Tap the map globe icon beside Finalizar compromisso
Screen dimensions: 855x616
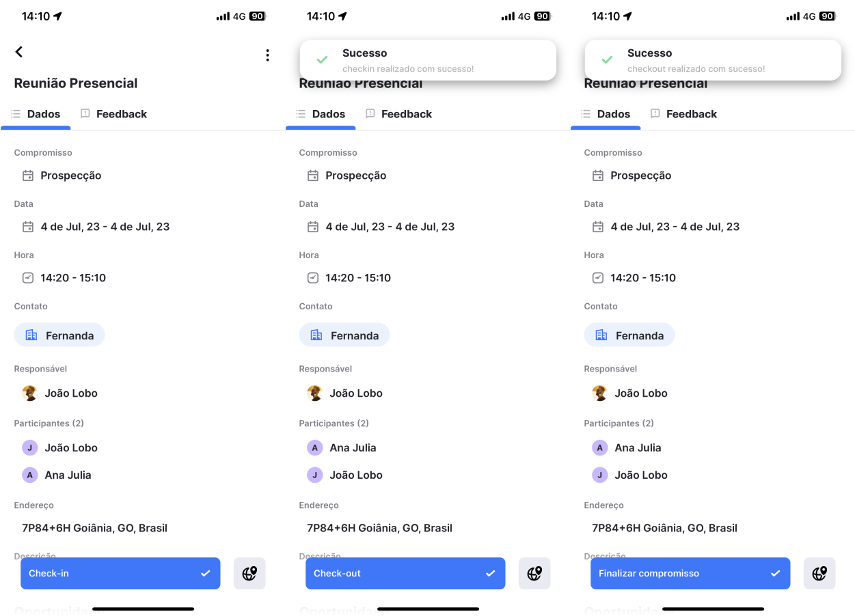[x=819, y=574]
